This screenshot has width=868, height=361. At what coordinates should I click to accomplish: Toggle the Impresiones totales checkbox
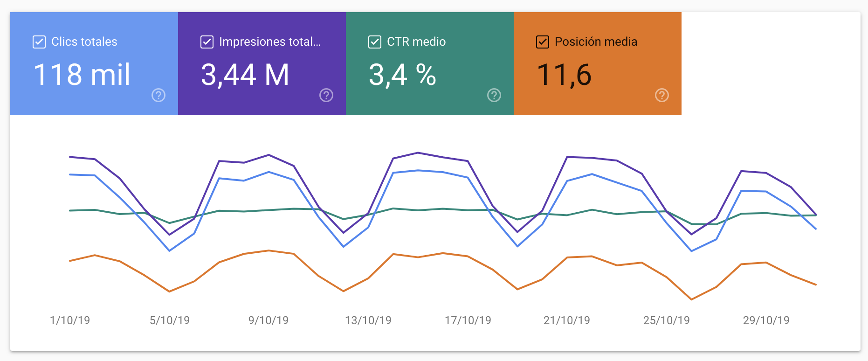coord(207,42)
